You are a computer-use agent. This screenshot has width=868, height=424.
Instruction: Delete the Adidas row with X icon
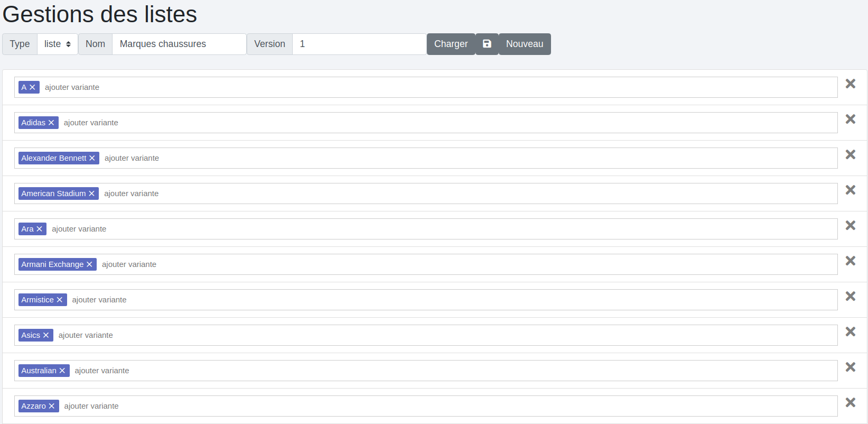[850, 119]
